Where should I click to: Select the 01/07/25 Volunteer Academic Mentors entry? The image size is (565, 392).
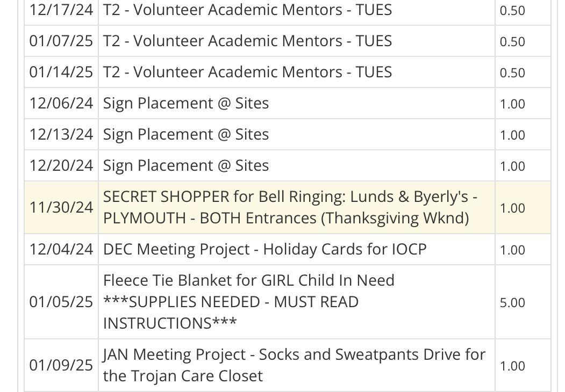pyautogui.click(x=247, y=41)
